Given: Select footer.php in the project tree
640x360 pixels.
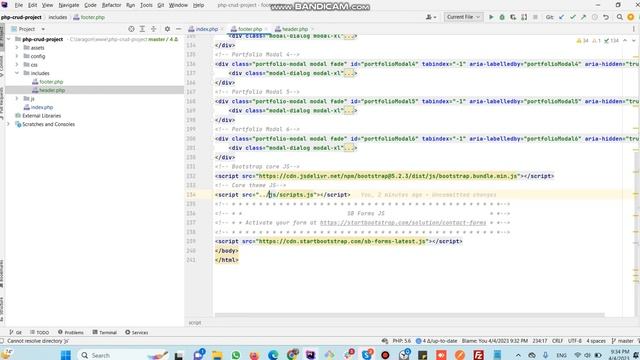Looking at the screenshot, I should 51,82.
